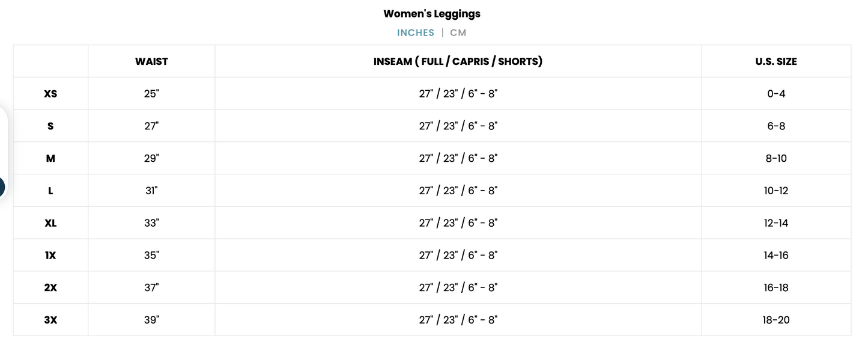Image resolution: width=868 pixels, height=344 pixels.
Task: Click the 25" waist measurement cell
Action: [151, 94]
